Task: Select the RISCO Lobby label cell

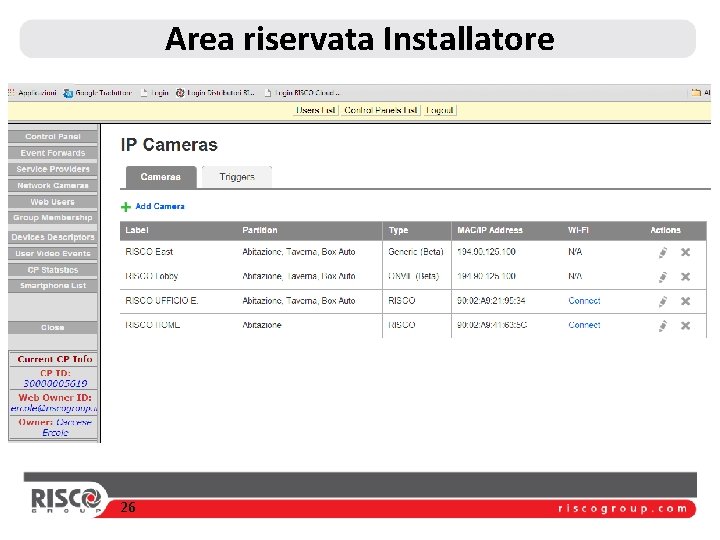Action: (152, 276)
